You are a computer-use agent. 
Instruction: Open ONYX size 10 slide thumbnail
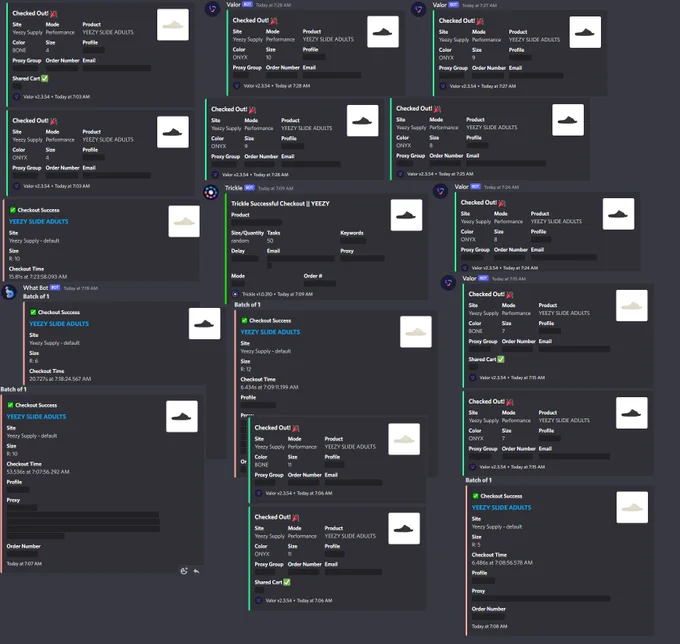click(x=383, y=32)
